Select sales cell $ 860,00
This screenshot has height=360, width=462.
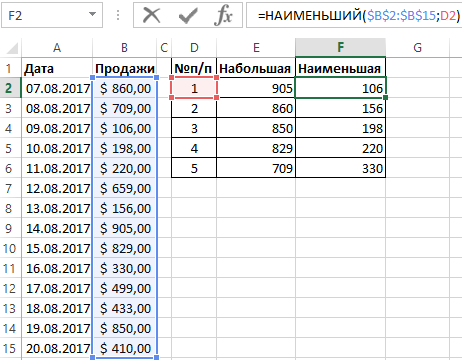[x=124, y=88]
